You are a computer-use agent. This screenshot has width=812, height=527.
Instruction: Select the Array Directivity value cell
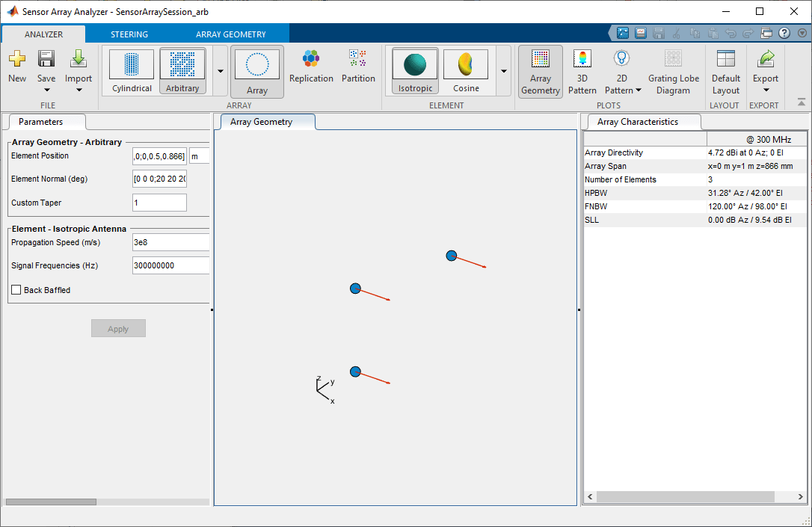click(x=756, y=152)
